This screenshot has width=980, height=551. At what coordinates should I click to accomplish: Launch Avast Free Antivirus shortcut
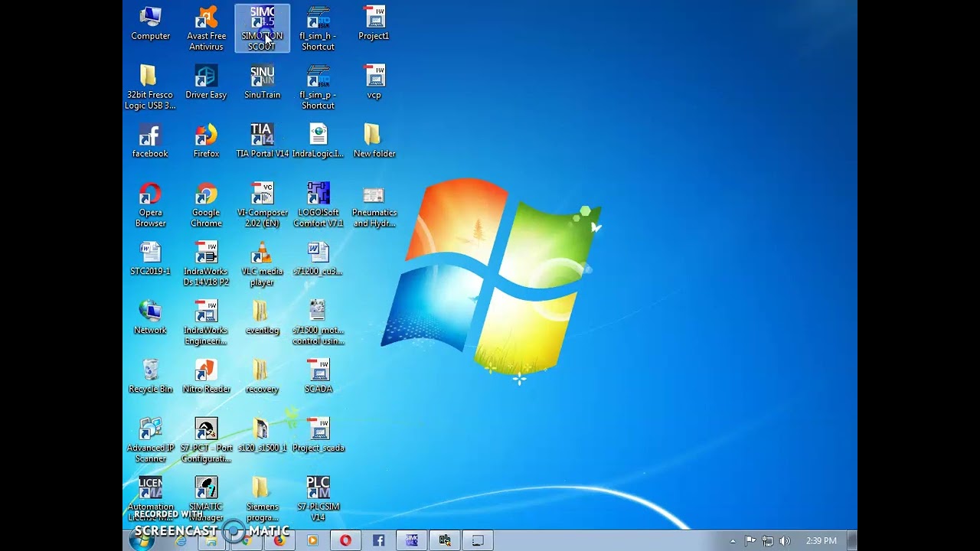tap(206, 28)
